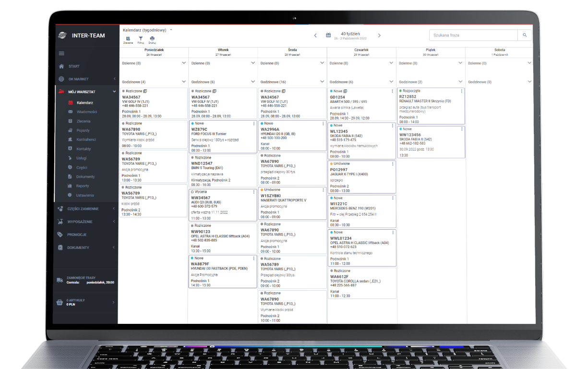
Task: Toggle the hamburger sidebar menu
Action: pos(61,53)
